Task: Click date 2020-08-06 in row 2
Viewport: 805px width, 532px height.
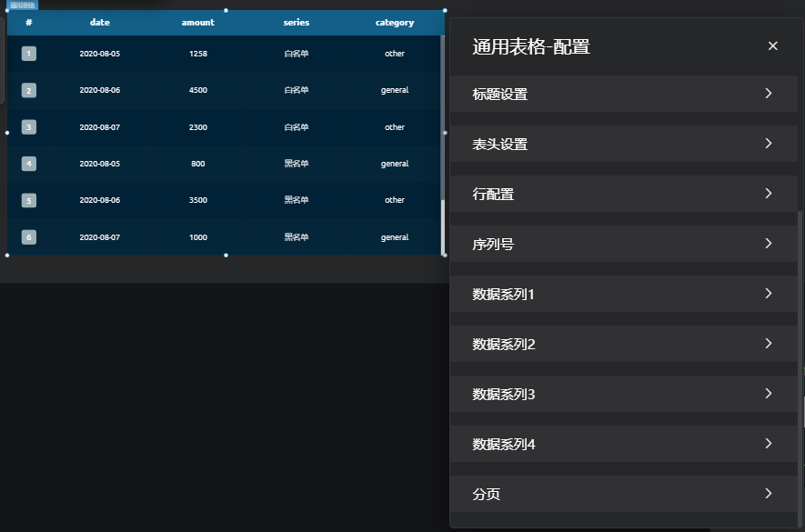Action: [x=99, y=90]
